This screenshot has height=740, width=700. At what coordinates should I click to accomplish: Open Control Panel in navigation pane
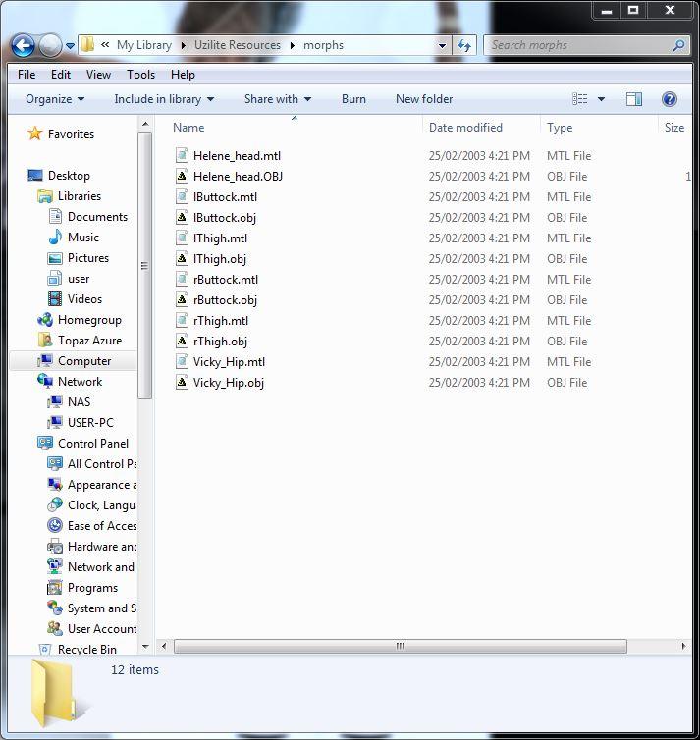93,444
